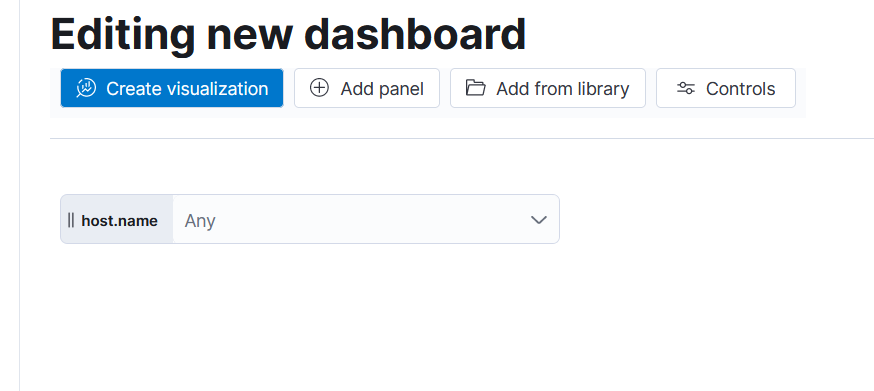Click the open folder icon for library

(x=475, y=88)
